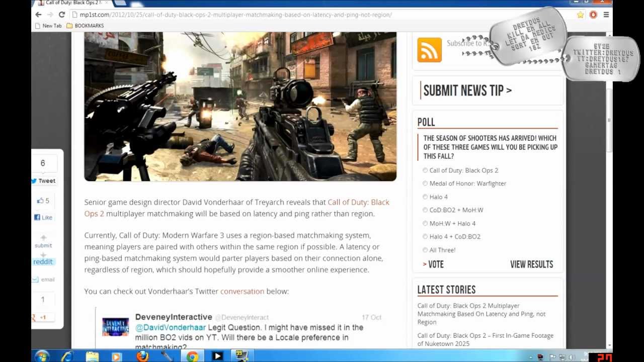The height and width of the screenshot is (362, 644).
Task: Click the 17 Oct tweet date
Action: point(371,317)
